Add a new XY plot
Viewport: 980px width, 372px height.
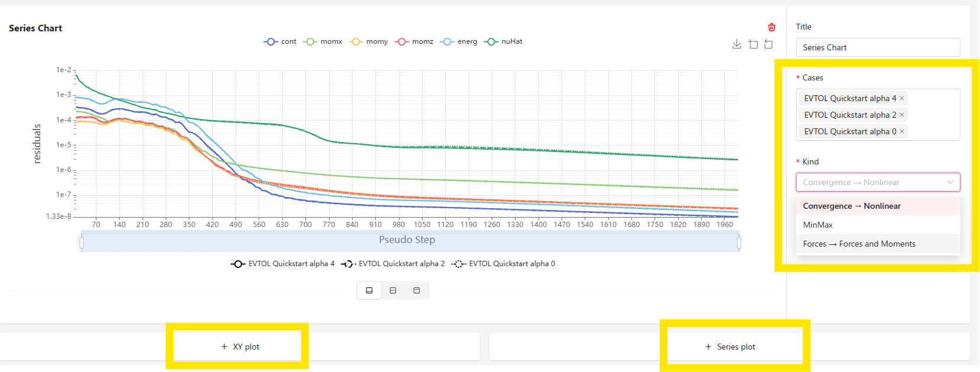(240, 347)
